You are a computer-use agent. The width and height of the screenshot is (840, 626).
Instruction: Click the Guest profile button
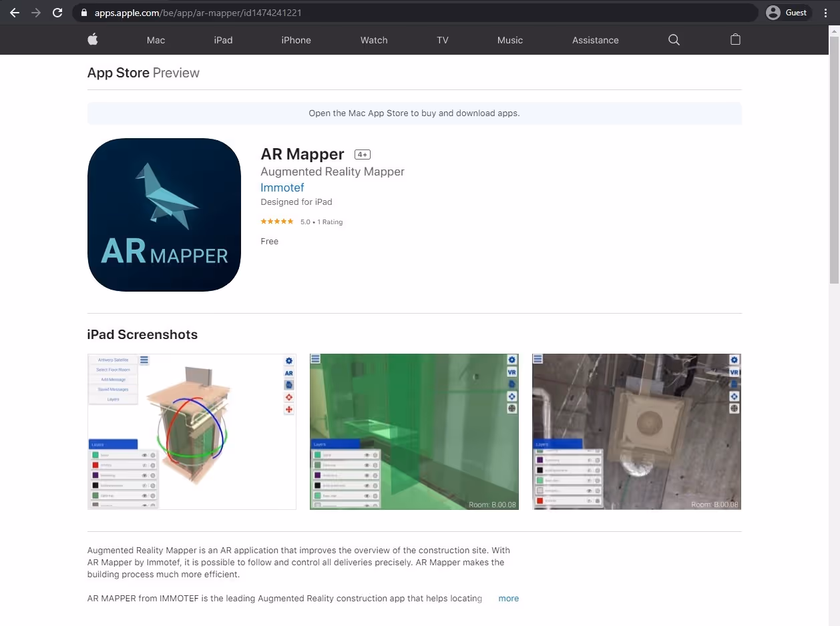787,12
